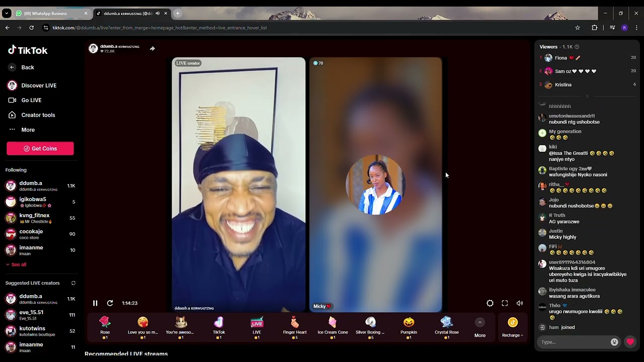Send the Love you so much gift
This screenshot has height=362, width=644.
coord(143,327)
